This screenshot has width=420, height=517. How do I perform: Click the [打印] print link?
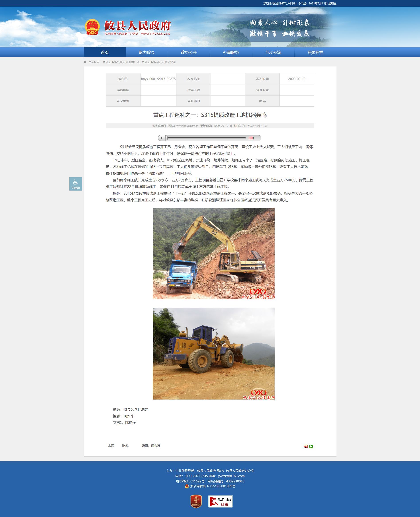coord(233,126)
